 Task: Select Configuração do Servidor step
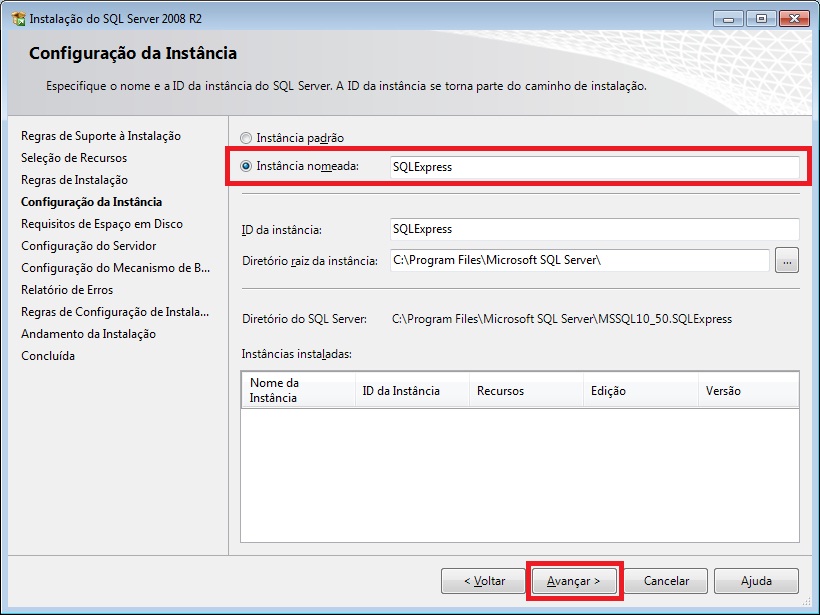[x=88, y=246]
